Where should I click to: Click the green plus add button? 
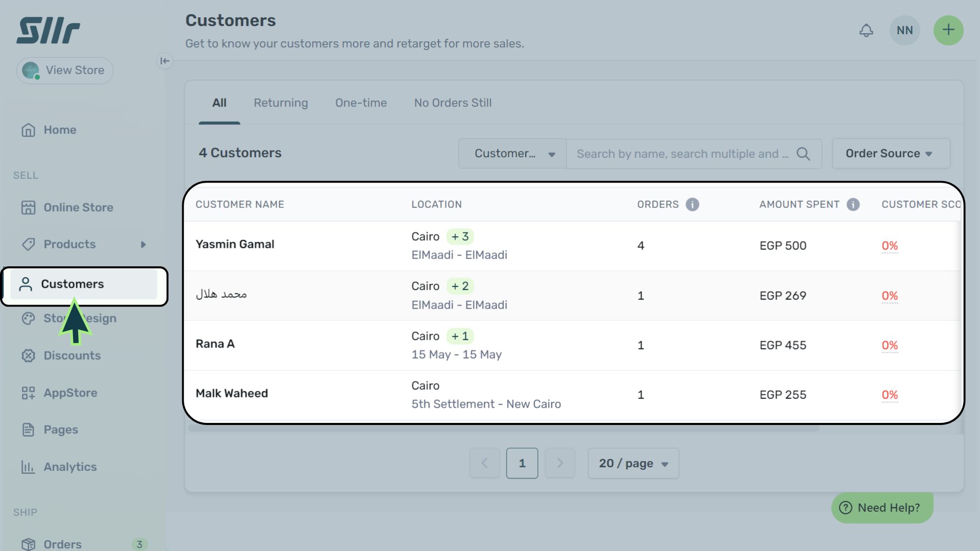(x=948, y=30)
